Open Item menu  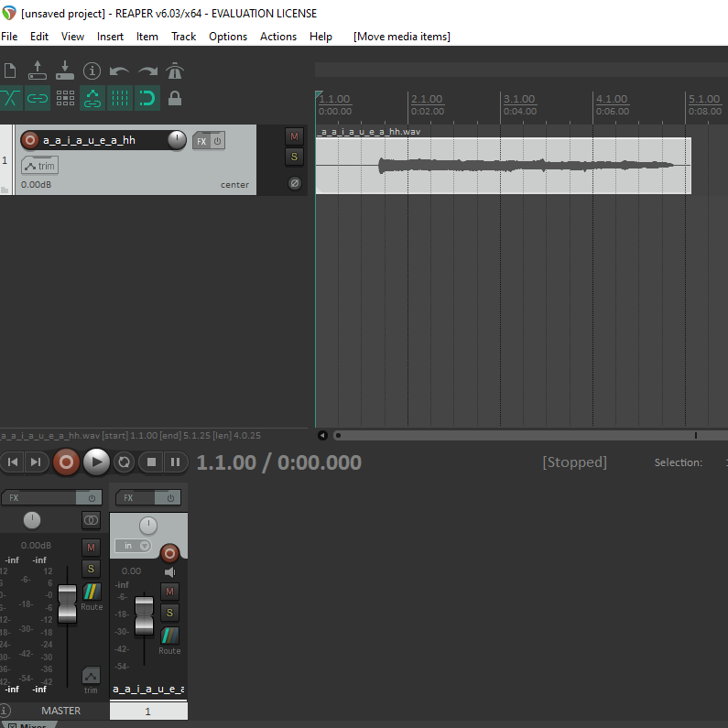(147, 37)
